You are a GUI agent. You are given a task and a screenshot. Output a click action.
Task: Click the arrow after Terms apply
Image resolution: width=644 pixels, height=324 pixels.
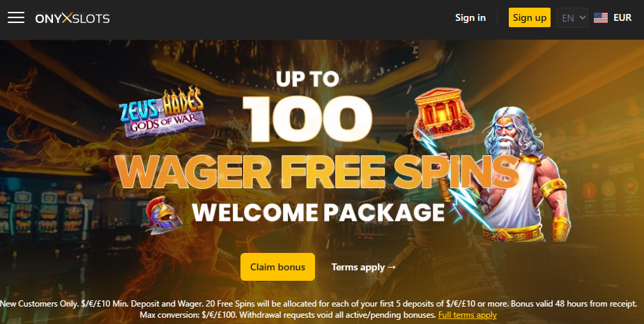(392, 267)
